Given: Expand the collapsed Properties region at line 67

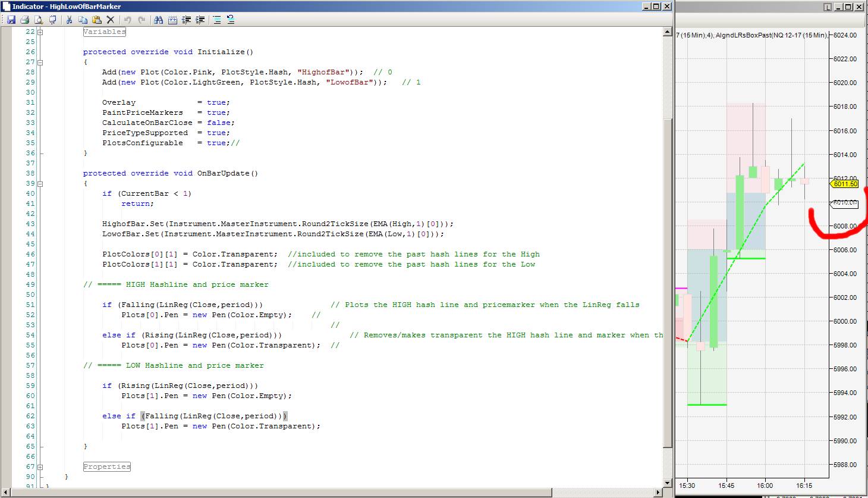Looking at the screenshot, I should (x=40, y=467).
